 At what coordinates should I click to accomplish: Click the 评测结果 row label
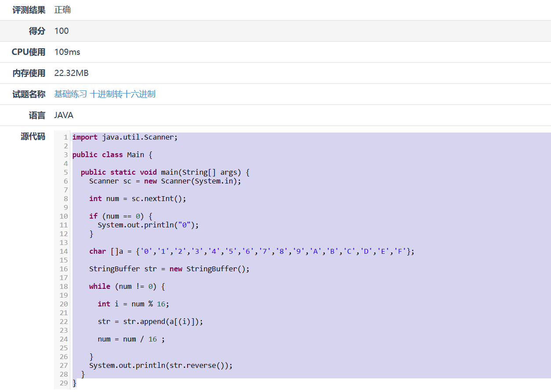pos(29,10)
